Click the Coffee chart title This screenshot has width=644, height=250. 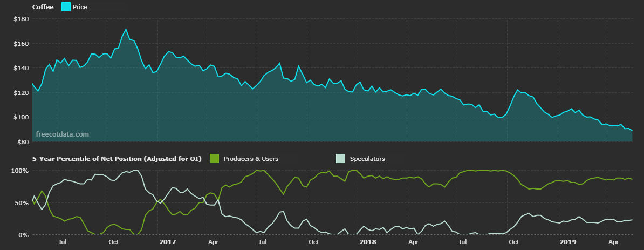point(43,7)
